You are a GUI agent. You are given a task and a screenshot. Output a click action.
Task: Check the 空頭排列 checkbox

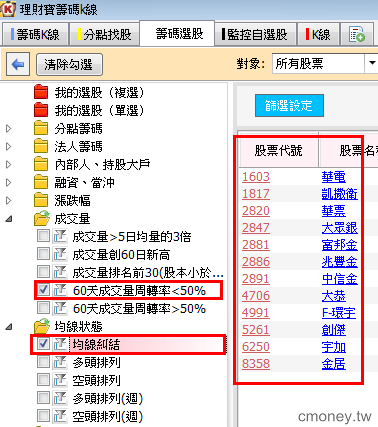coord(43,380)
